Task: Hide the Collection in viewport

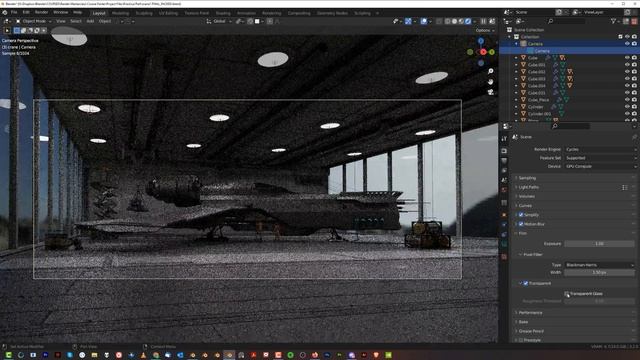Action: coord(627,37)
